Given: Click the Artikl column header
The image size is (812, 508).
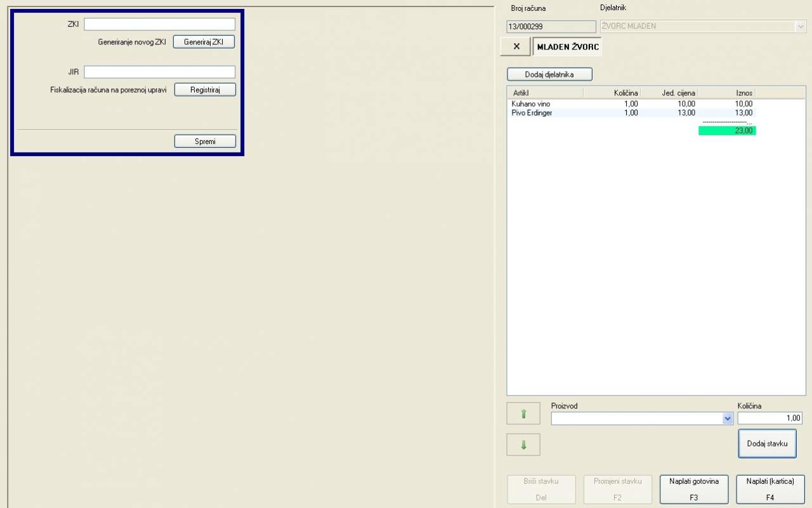Looking at the screenshot, I should click(x=544, y=93).
